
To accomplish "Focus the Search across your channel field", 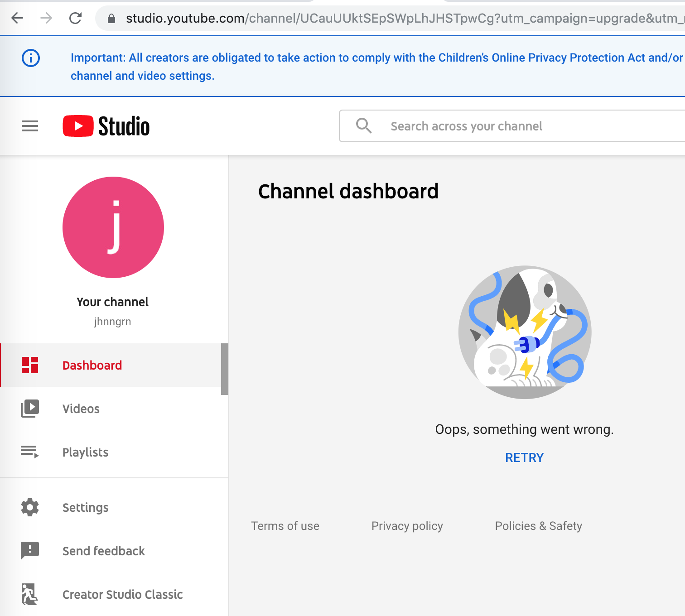I will click(x=512, y=126).
